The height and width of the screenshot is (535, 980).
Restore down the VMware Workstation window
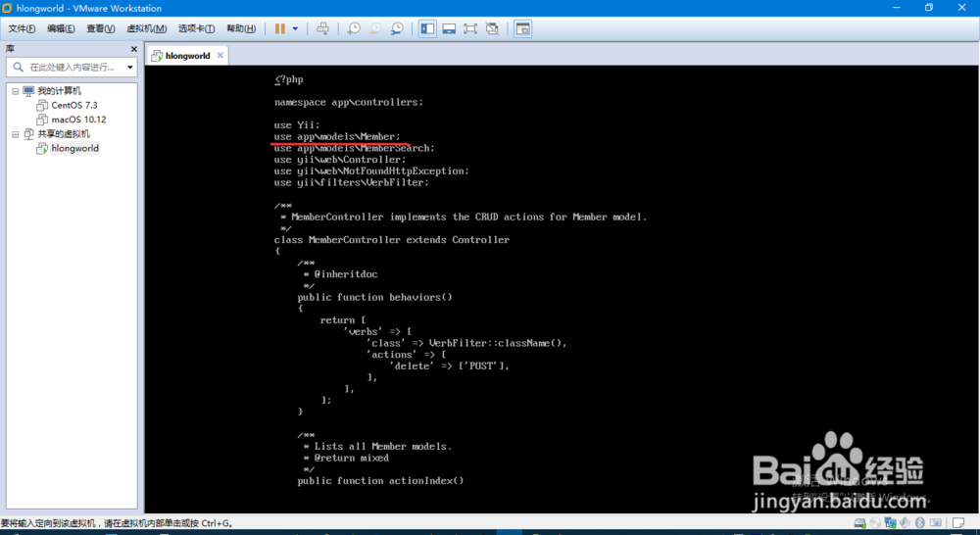tap(929, 8)
